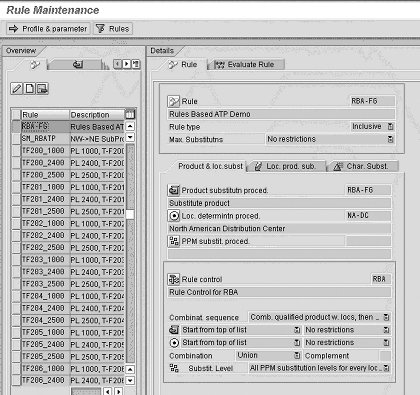
Task: Click the Description column header
Action: point(97,115)
